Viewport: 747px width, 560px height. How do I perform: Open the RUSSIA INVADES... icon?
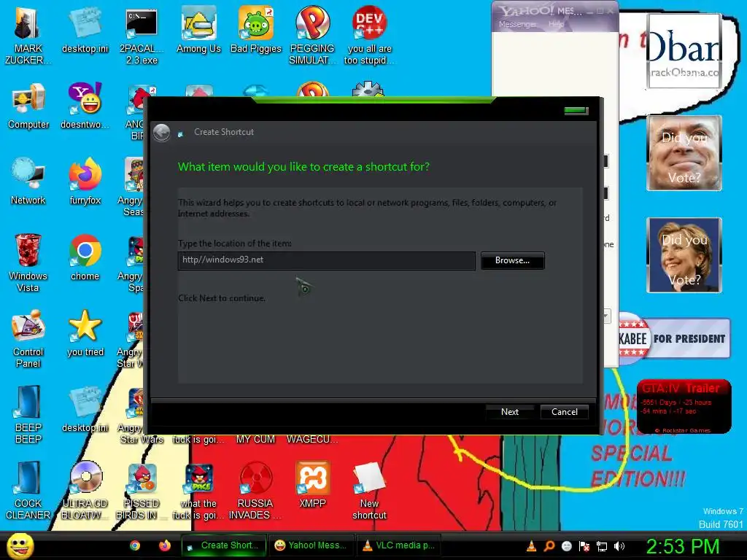[255, 490]
